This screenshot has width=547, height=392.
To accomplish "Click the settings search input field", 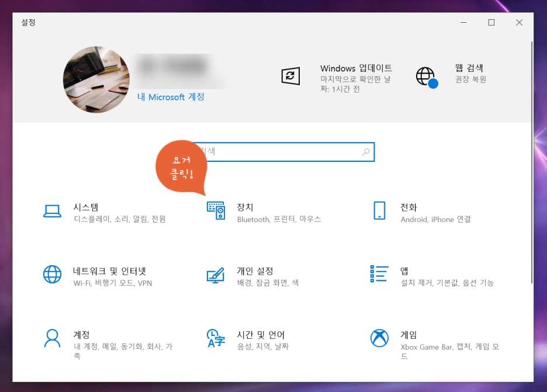I will click(x=283, y=152).
